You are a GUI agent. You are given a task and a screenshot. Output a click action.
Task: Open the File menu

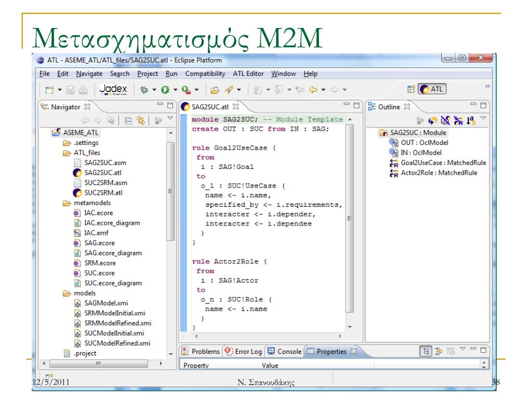45,74
